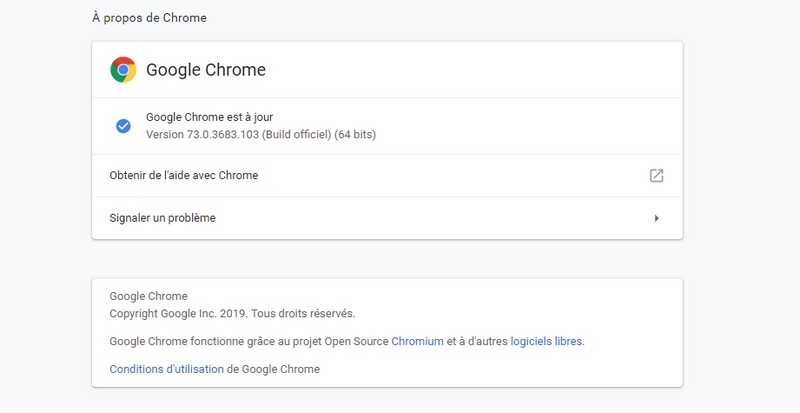Follow the logiciels libres link
This screenshot has width=800, height=413.
pyautogui.click(x=546, y=341)
